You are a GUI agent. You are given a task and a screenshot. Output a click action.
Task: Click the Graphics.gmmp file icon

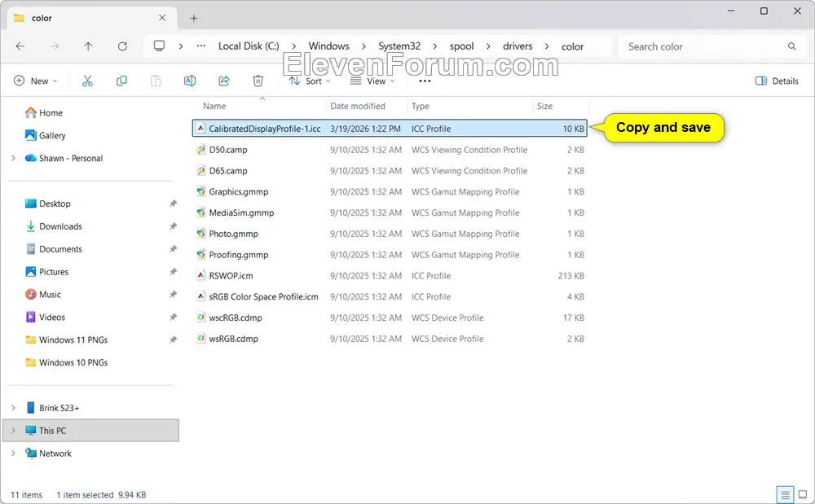click(x=200, y=191)
